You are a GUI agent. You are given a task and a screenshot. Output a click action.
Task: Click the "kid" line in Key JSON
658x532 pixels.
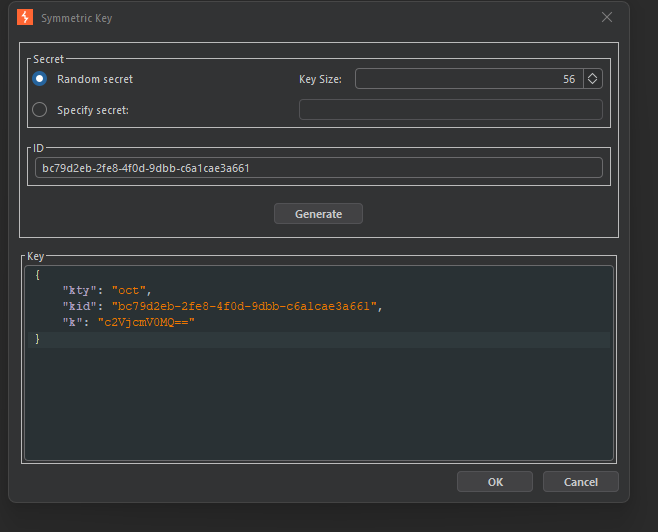tap(222, 306)
